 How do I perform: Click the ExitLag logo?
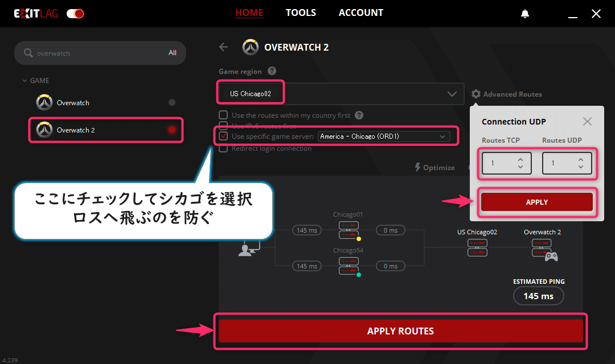36,14
